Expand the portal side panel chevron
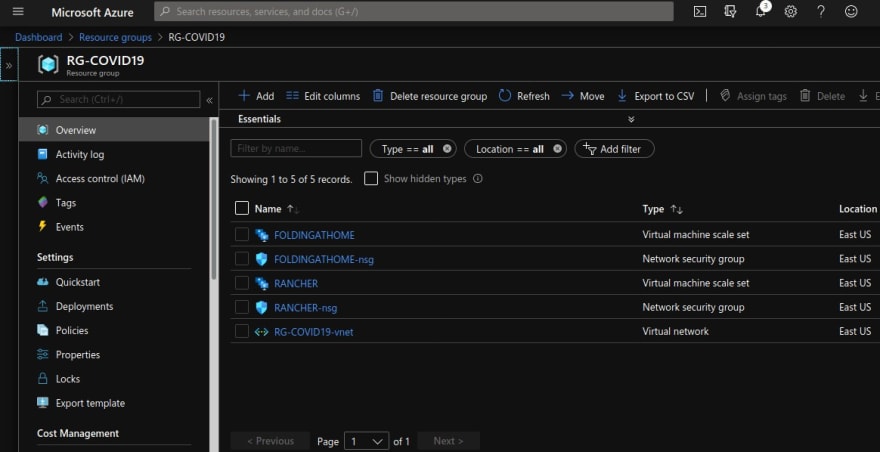This screenshot has height=452, width=880. [x=9, y=65]
